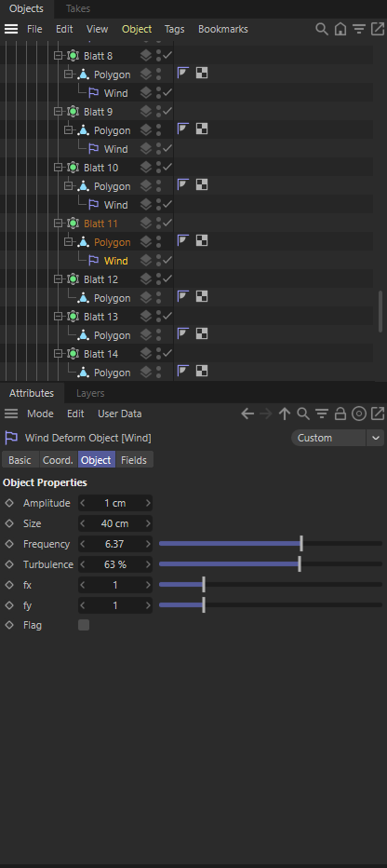Image resolution: width=387 pixels, height=868 pixels.
Task: Collapse the Blatt 8 tree node
Action: tap(58, 55)
